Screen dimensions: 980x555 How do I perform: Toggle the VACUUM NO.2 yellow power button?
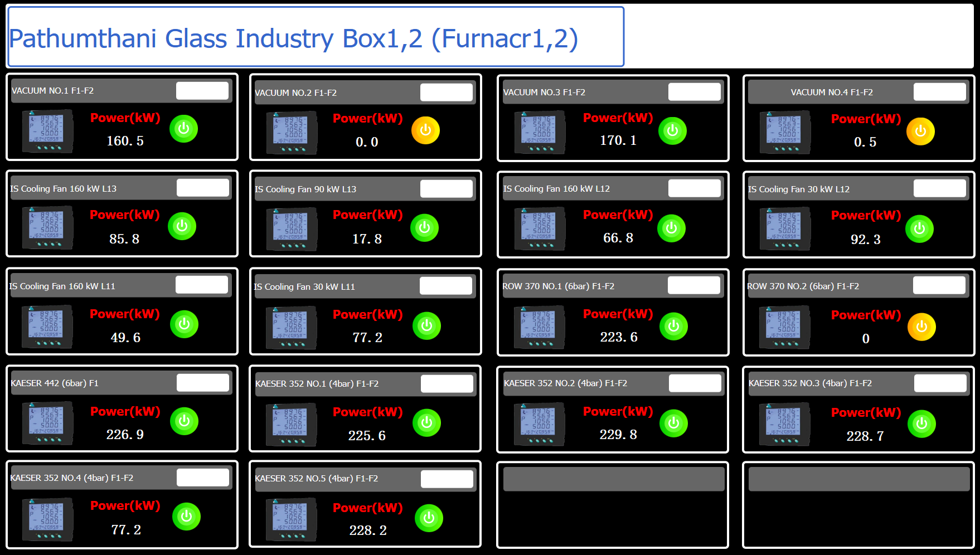[425, 130]
